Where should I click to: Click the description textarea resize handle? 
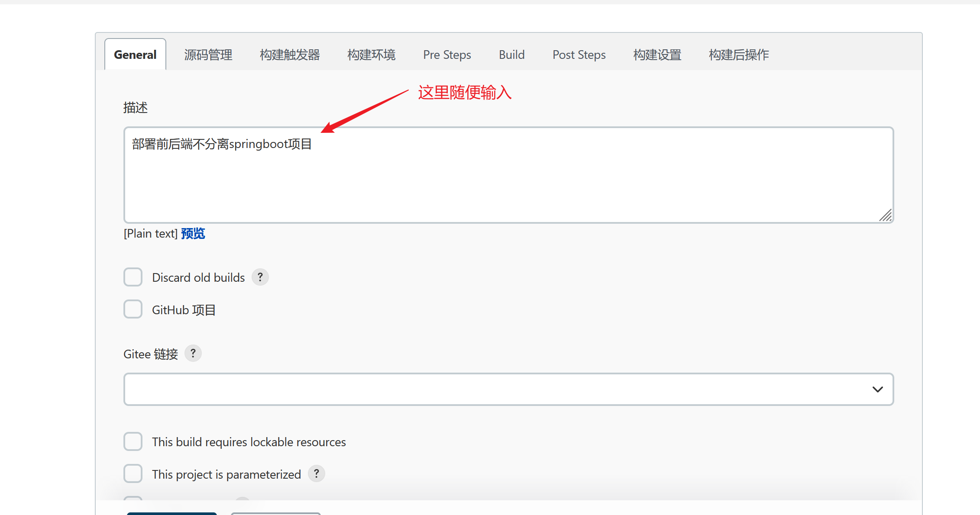tap(886, 215)
